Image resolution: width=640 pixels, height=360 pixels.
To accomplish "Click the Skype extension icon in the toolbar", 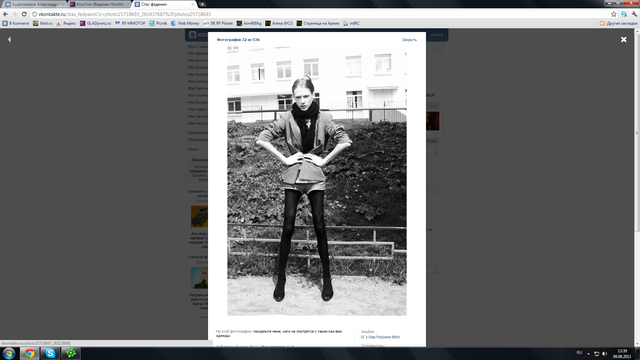I will tap(624, 14).
